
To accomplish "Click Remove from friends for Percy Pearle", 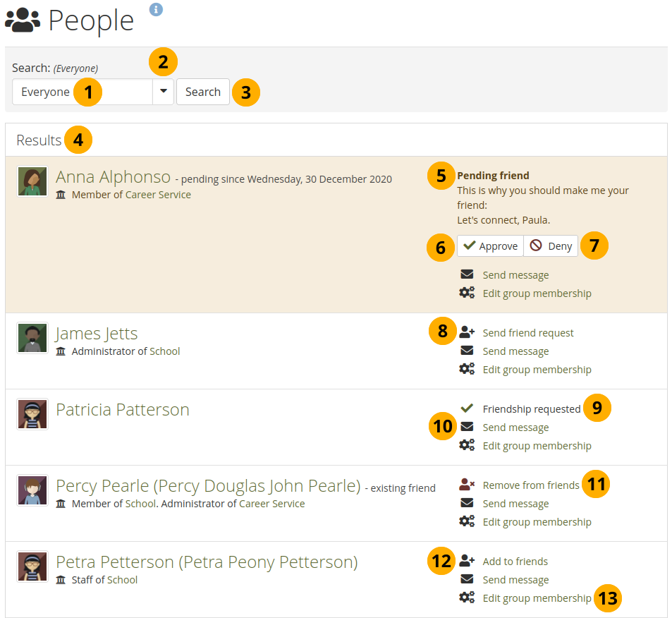I will pyautogui.click(x=530, y=485).
